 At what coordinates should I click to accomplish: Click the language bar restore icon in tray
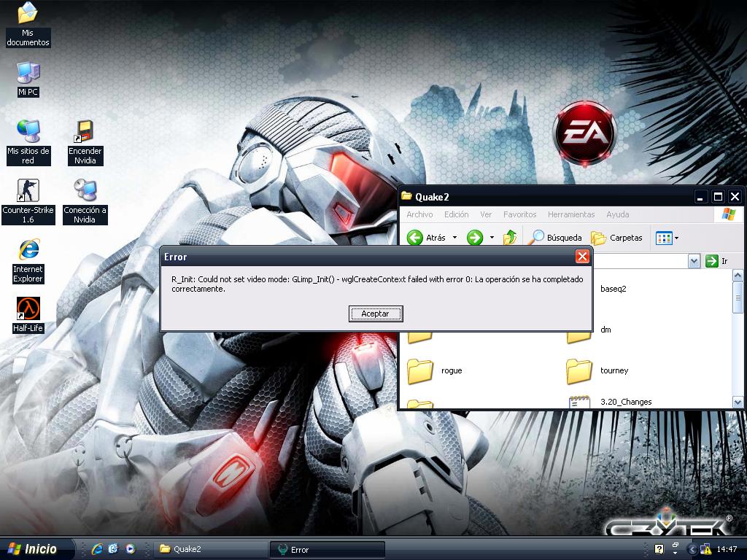675,545
